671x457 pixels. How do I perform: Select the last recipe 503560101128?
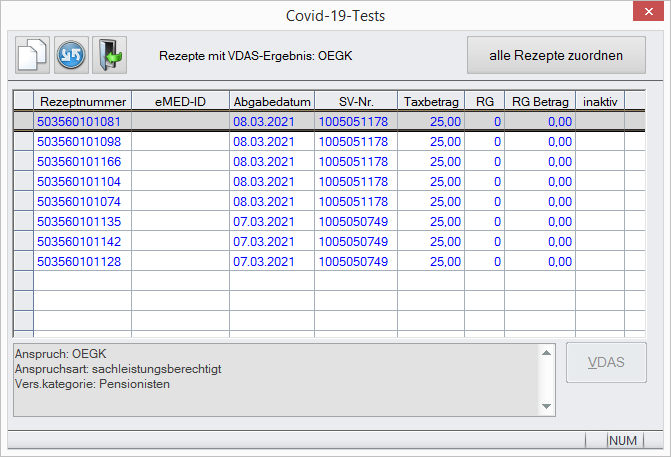coord(82,261)
